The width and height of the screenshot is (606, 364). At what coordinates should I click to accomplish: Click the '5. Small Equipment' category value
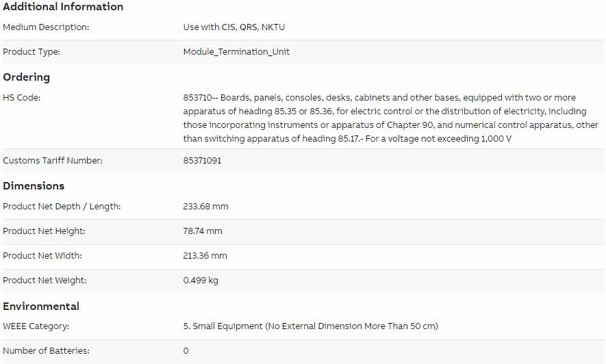coord(310,326)
